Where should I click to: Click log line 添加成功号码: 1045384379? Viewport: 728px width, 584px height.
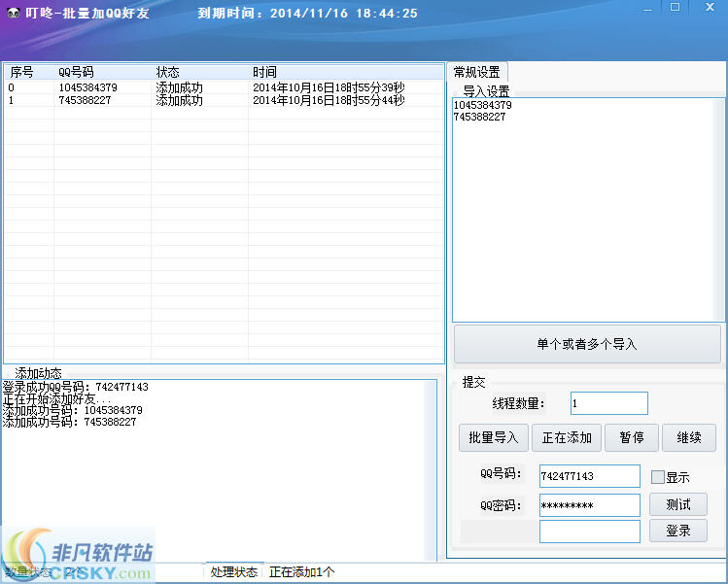click(73, 410)
